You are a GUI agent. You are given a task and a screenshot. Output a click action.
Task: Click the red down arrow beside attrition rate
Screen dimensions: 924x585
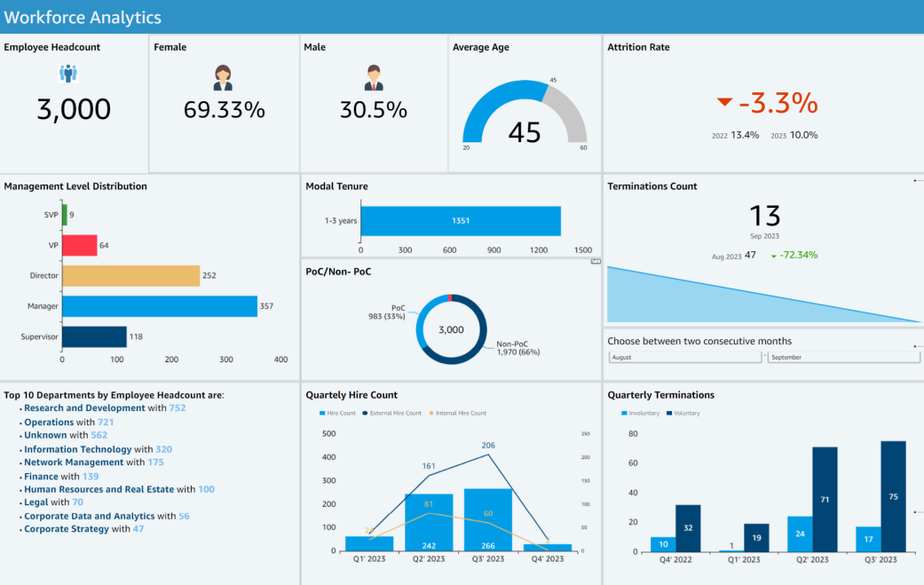coord(724,102)
